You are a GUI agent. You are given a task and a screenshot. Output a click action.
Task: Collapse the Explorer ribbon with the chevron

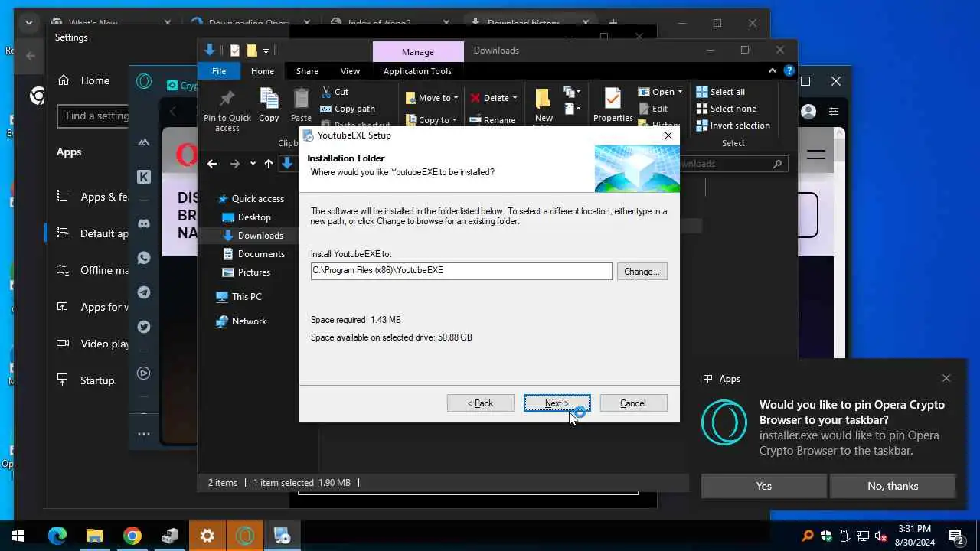772,71
